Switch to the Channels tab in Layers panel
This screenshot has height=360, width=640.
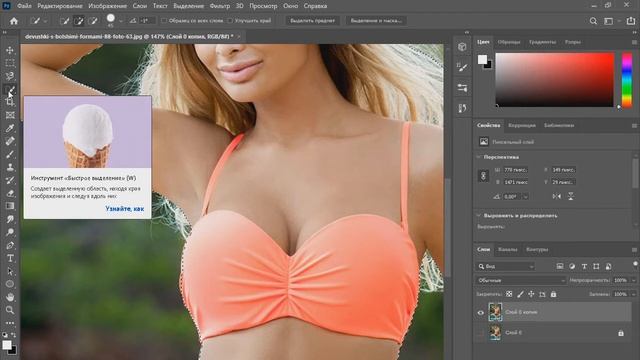tap(508, 249)
